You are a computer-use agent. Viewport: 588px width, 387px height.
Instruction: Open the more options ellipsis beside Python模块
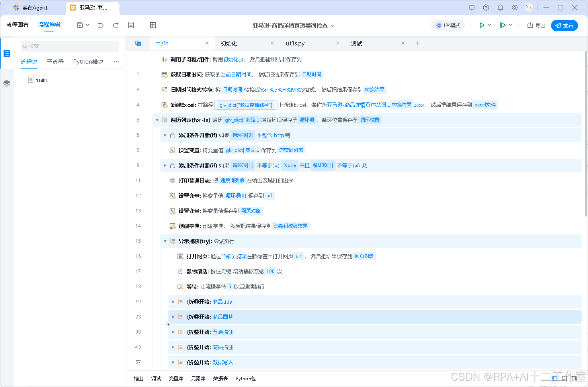[x=116, y=62]
